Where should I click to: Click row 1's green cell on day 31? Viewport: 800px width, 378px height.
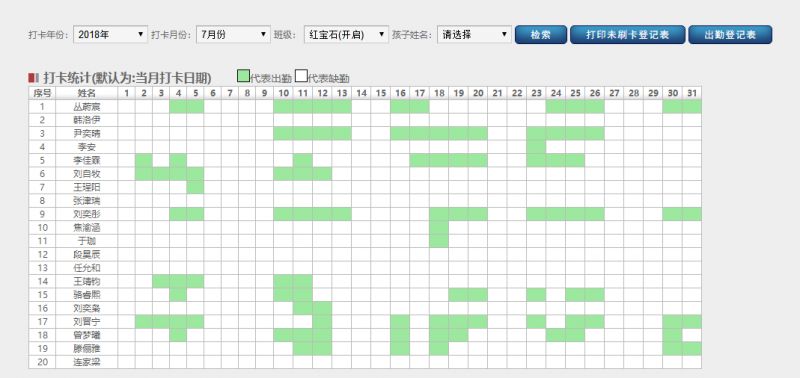click(x=692, y=107)
